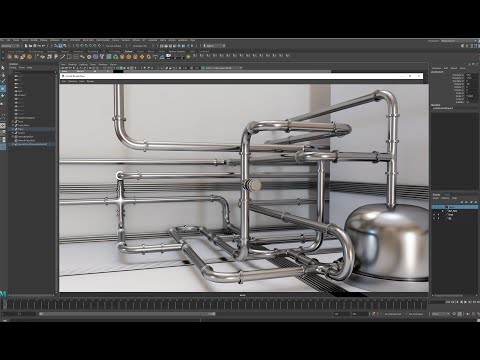Open the Anim tab in Layer Editor

447,194
